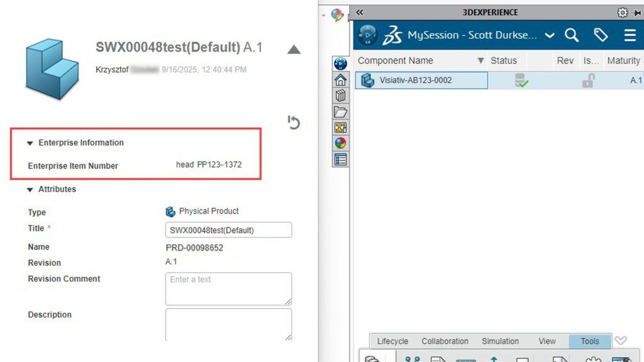This screenshot has height=362, width=644.
Task: Select the Visiativ-AB123-0002 row
Action: [499, 80]
